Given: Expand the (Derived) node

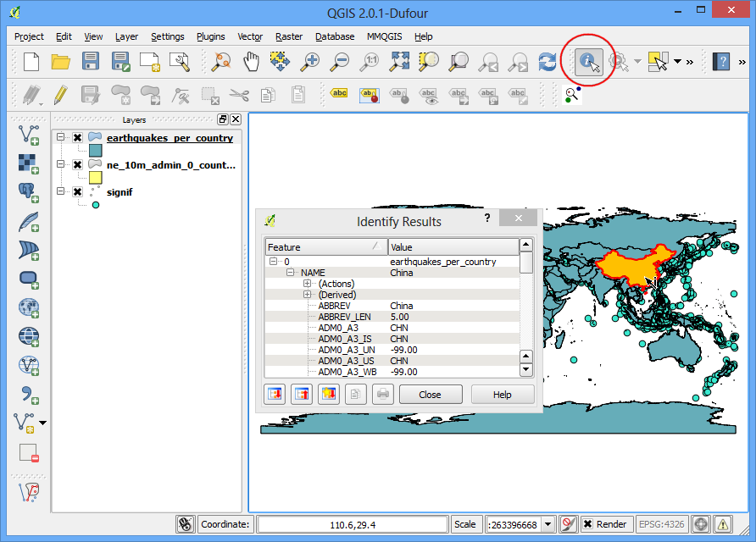Looking at the screenshot, I should coord(307,295).
